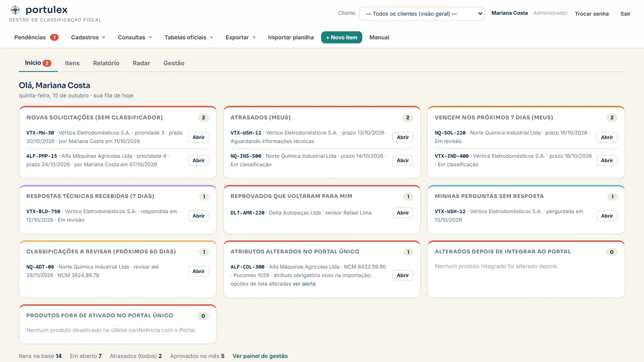Open Ver painel de gestão link

click(x=260, y=356)
